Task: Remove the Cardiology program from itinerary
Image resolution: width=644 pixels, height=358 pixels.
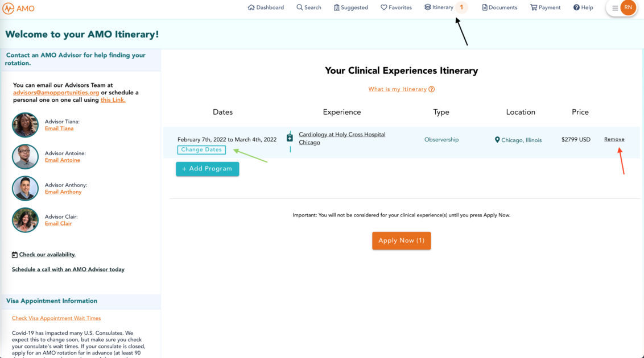Action: click(x=614, y=139)
